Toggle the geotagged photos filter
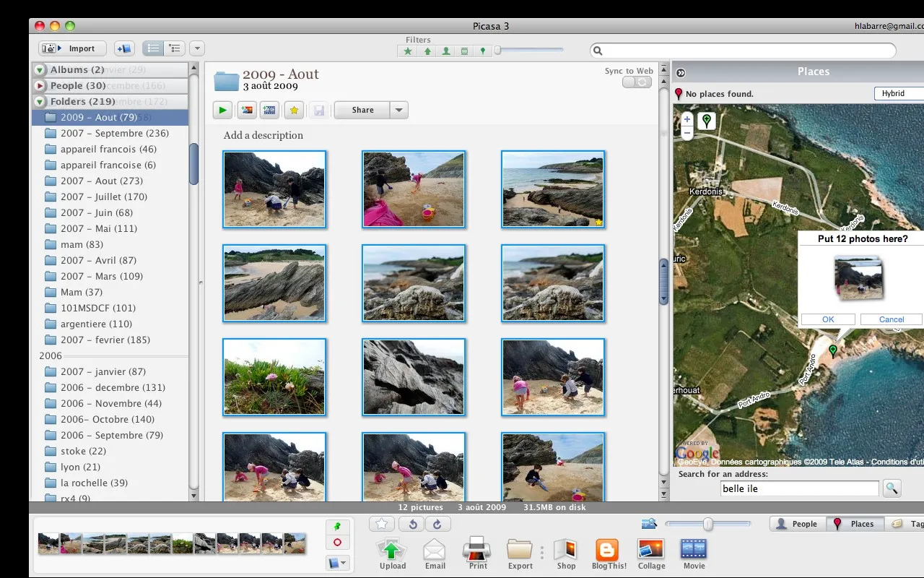This screenshot has width=924, height=578. 482,51
